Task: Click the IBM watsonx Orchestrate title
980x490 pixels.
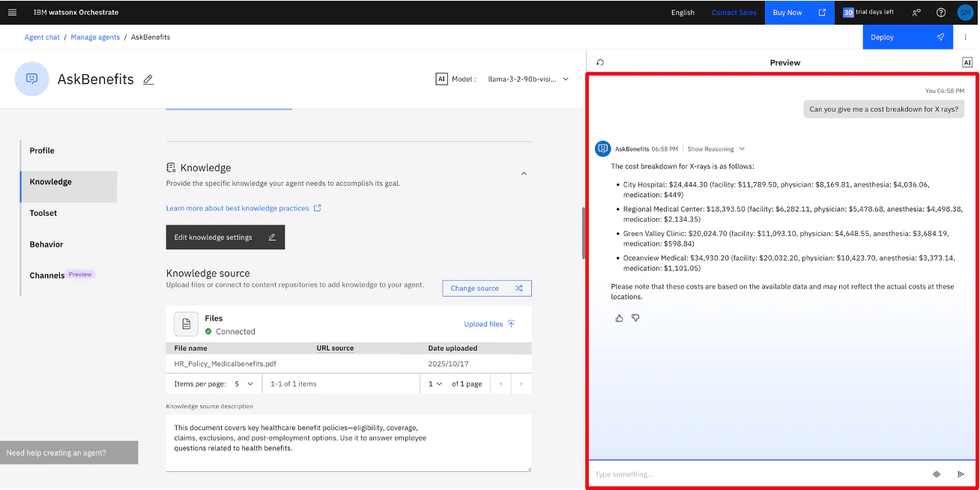Action: click(76, 13)
